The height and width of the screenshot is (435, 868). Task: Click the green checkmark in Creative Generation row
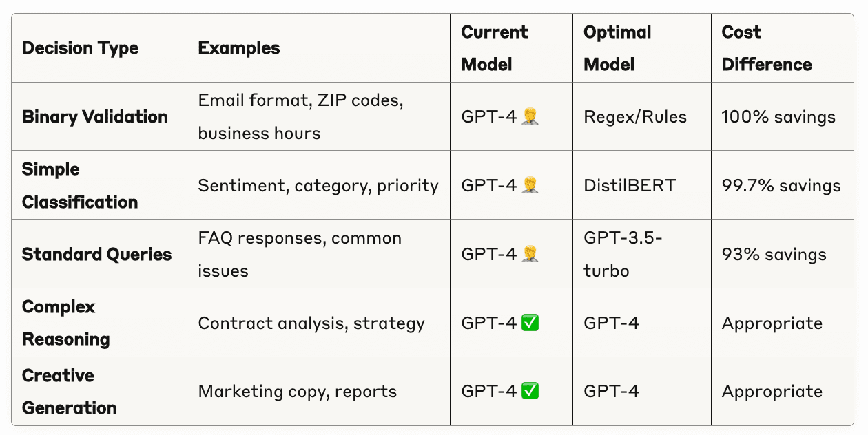530,392
